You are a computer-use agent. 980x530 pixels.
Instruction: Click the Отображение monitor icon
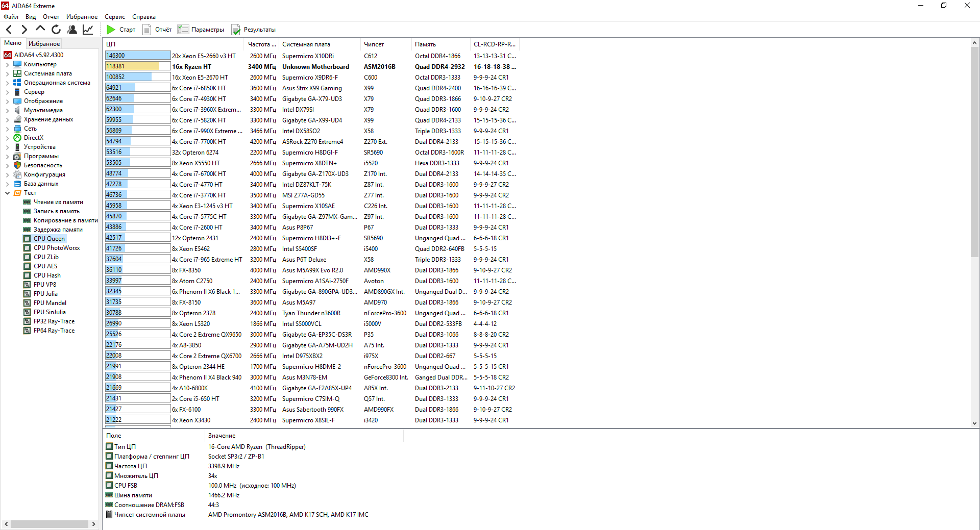click(17, 101)
